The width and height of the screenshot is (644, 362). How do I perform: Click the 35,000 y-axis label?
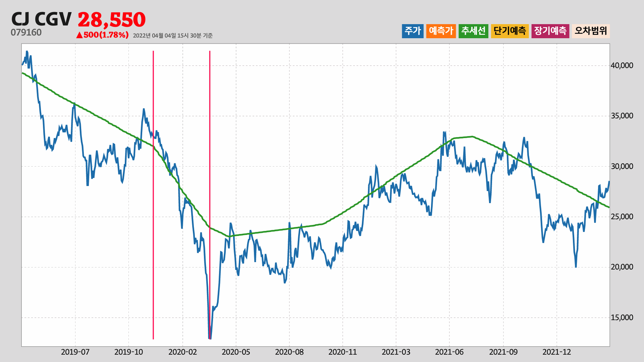point(622,116)
